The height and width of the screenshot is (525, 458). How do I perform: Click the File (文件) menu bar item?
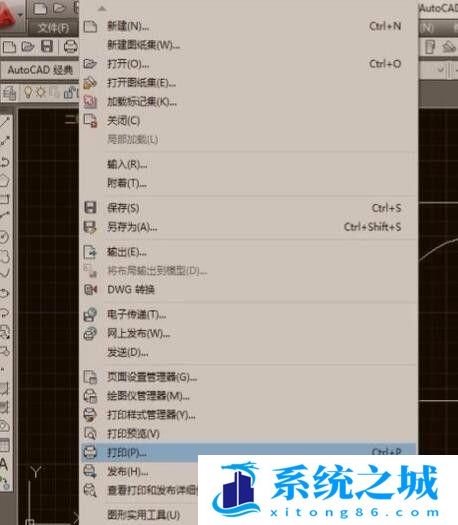click(53, 28)
